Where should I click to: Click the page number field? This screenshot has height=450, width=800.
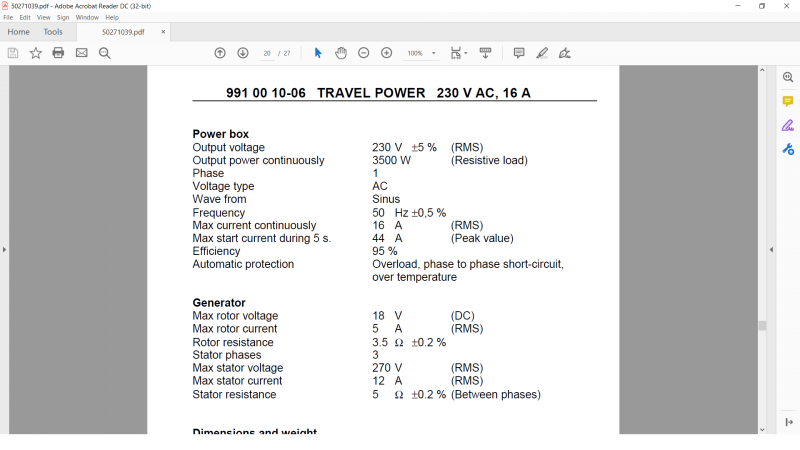(267, 53)
